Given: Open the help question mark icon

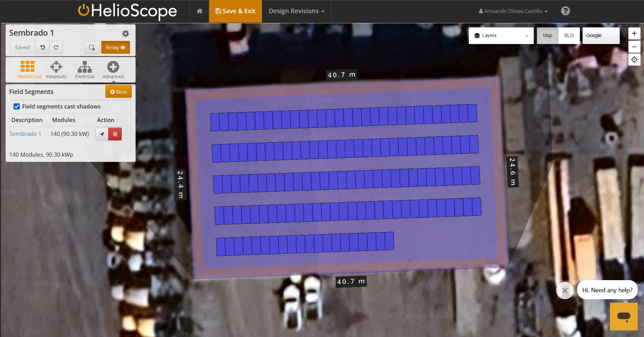Looking at the screenshot, I should point(565,11).
